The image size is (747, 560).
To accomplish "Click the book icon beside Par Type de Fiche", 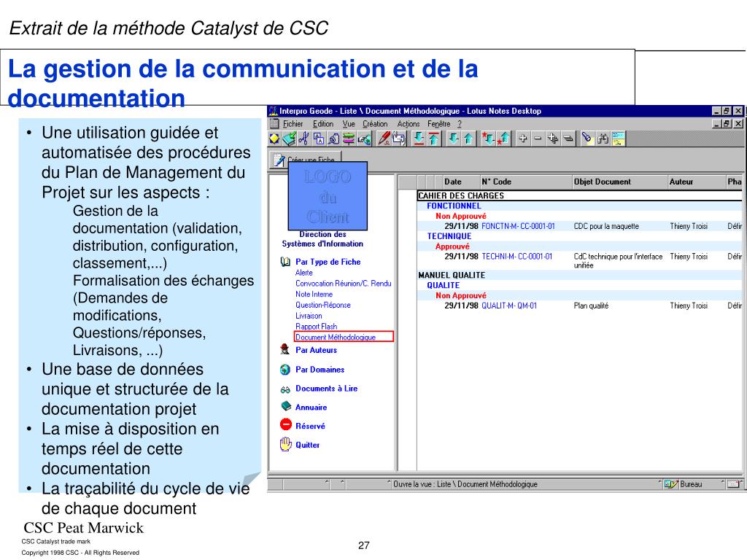I will coord(285,262).
